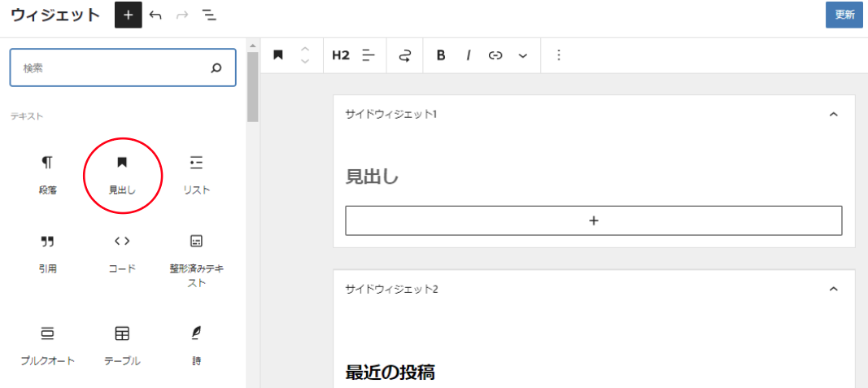Collapse the サイドウィジェット1 widget area
Screen dimensions: 868x388
click(834, 115)
